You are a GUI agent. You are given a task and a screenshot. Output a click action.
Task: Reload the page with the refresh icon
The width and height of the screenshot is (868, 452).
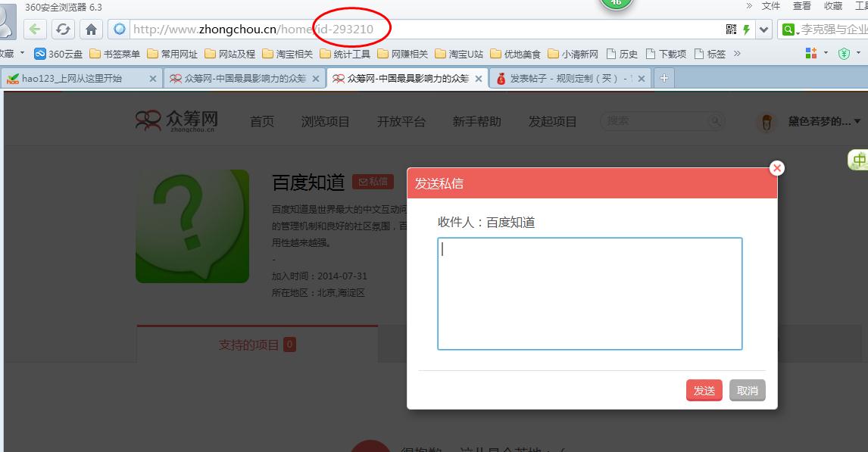click(x=63, y=30)
